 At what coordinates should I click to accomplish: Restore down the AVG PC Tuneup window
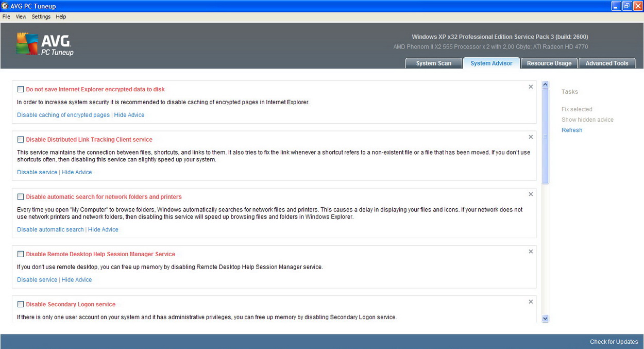point(626,6)
